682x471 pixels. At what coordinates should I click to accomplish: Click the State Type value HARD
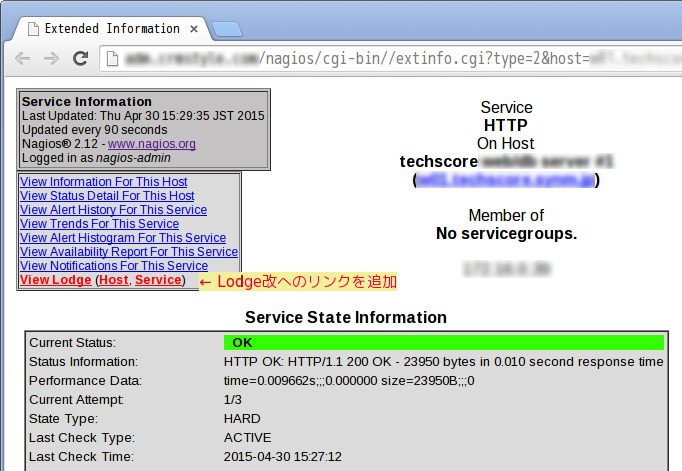tap(242, 419)
